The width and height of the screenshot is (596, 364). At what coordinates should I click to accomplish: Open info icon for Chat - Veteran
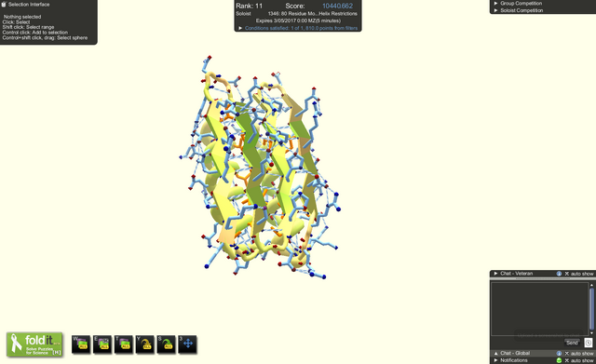(559, 274)
